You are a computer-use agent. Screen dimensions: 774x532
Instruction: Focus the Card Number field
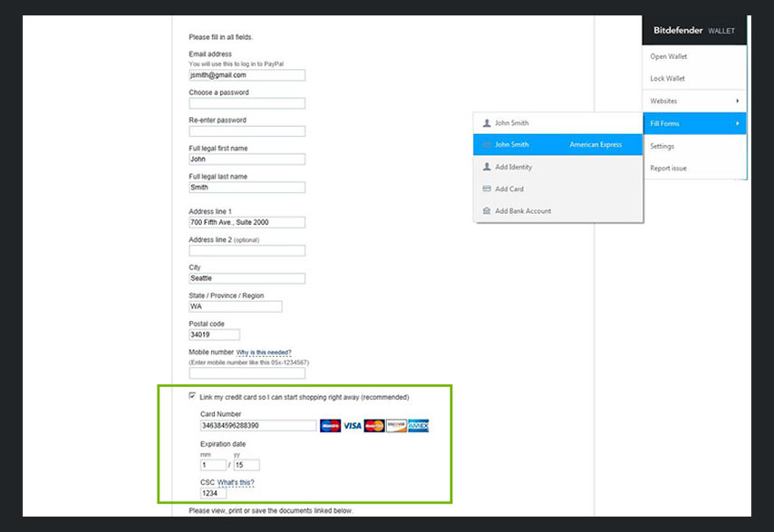point(258,425)
